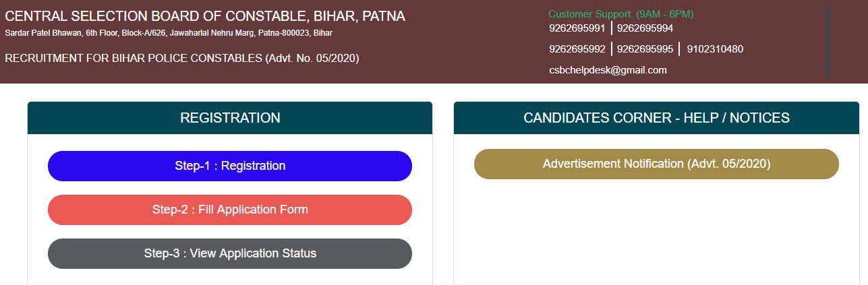This screenshot has width=868, height=285.
Task: Click the REGISTRATION panel header
Action: [230, 118]
